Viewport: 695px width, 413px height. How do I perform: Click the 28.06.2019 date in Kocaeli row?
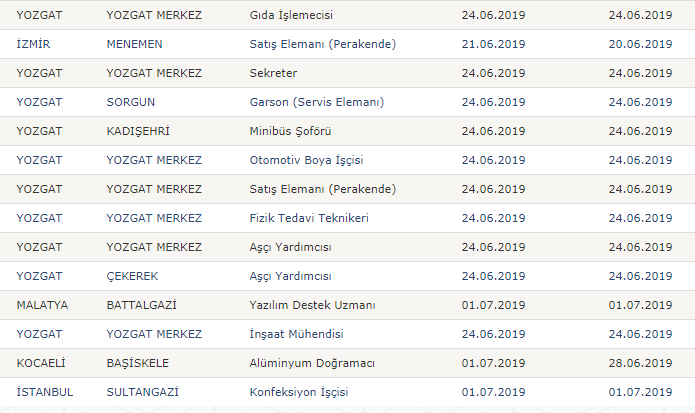click(640, 363)
